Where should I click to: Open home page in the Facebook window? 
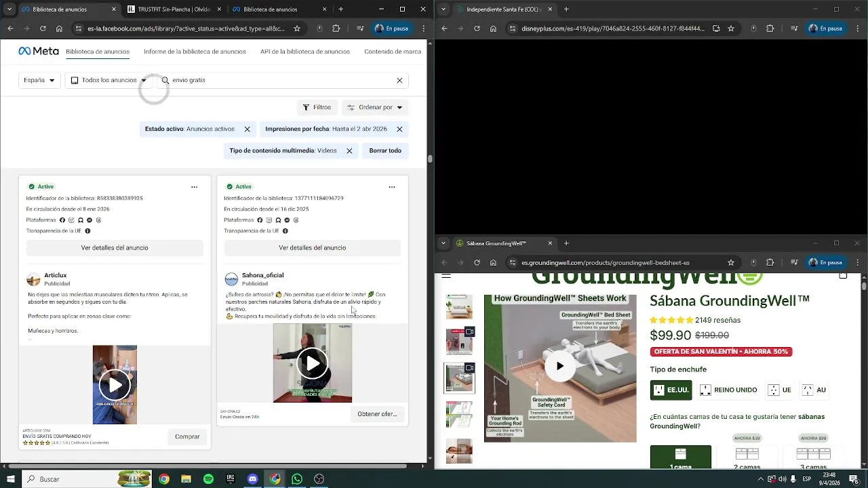59,28
